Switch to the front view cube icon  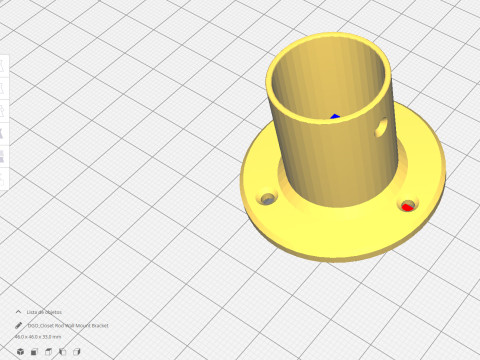point(34,352)
